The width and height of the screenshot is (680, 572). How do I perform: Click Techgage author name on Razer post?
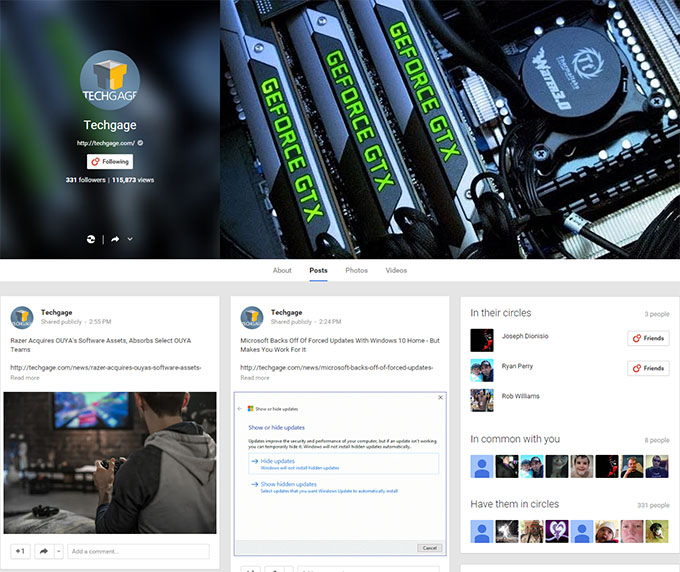coord(56,312)
